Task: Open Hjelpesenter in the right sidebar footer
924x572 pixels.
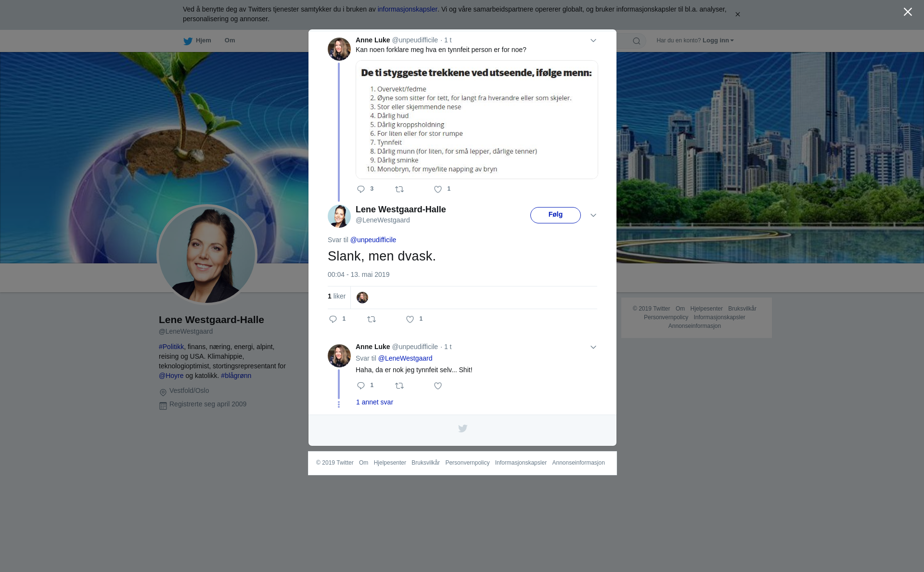Action: (706, 309)
